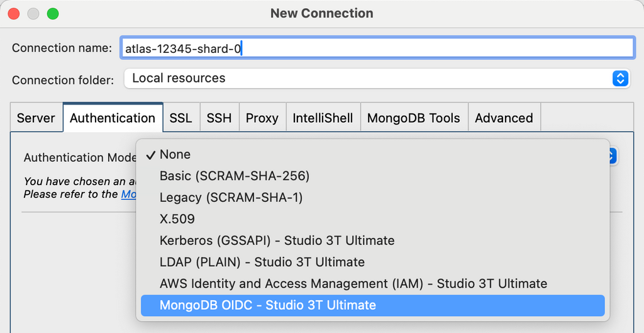Switch to the Server tab

[36, 118]
